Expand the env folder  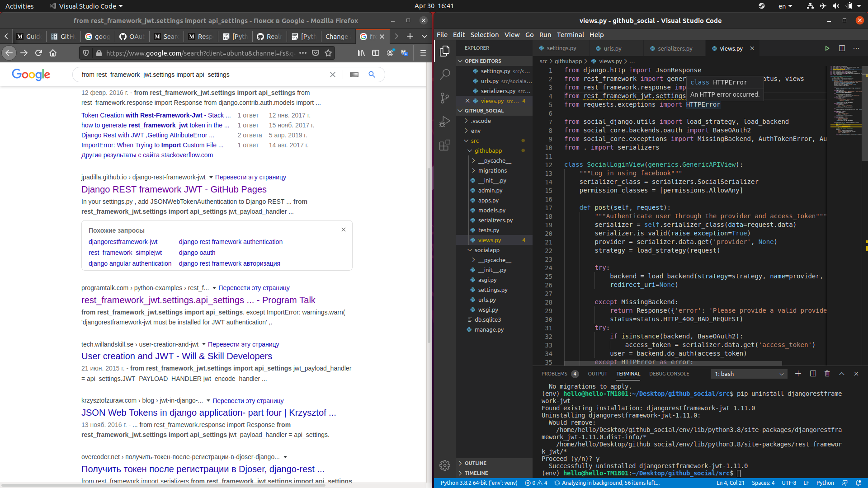click(x=476, y=131)
